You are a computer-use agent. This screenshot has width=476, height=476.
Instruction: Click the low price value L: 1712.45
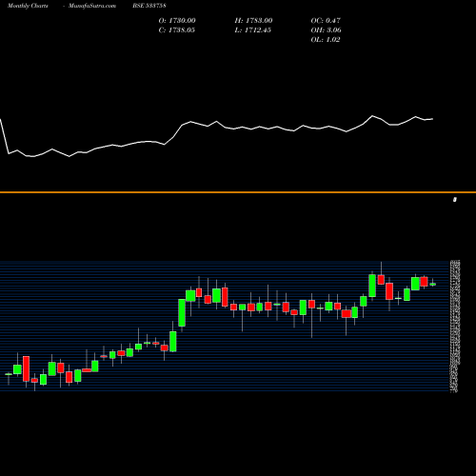[x=253, y=30]
